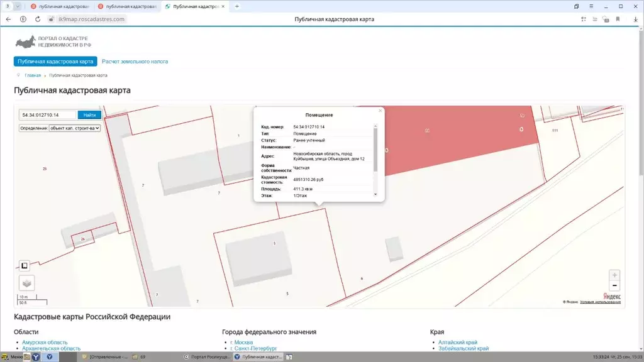
Task: Collapse the Помещение popup with its up arrow
Action: 375,126
